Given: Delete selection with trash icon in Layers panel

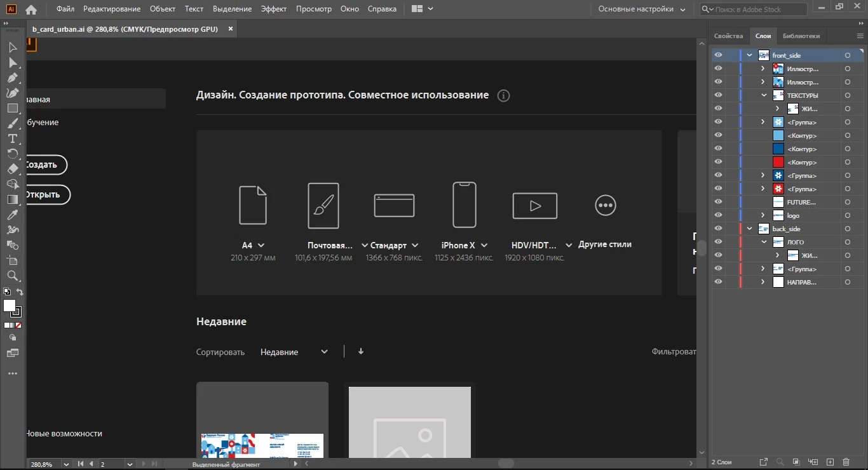Looking at the screenshot, I should point(846,462).
